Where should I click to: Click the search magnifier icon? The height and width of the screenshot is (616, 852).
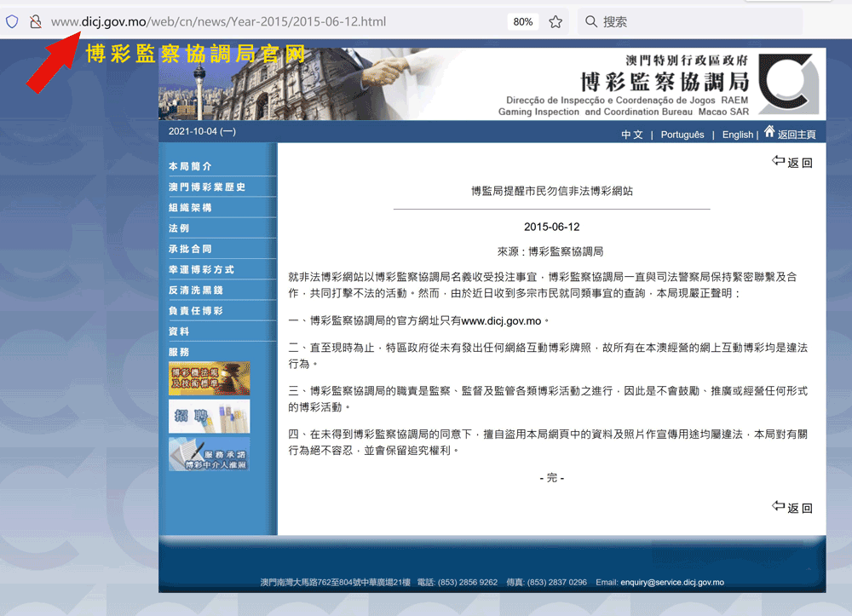pos(591,22)
